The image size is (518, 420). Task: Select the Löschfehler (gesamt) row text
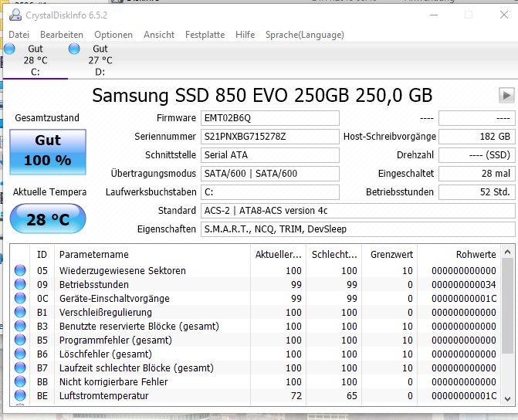pos(106,354)
